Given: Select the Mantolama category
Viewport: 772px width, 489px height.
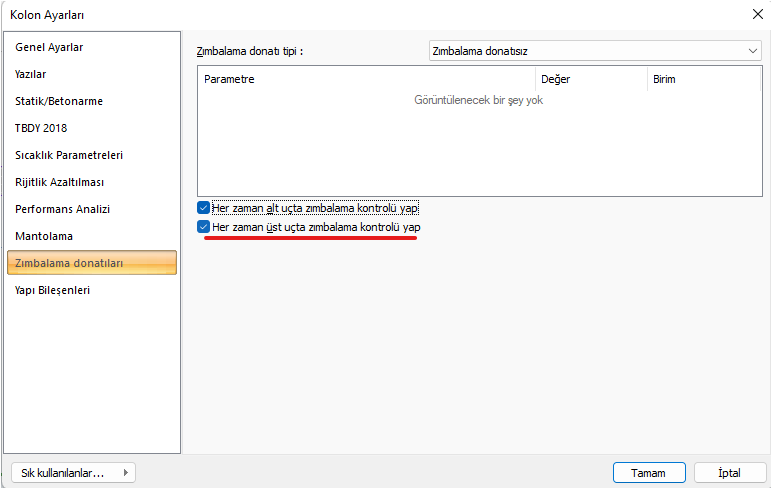Looking at the screenshot, I should pyautogui.click(x=44, y=236).
